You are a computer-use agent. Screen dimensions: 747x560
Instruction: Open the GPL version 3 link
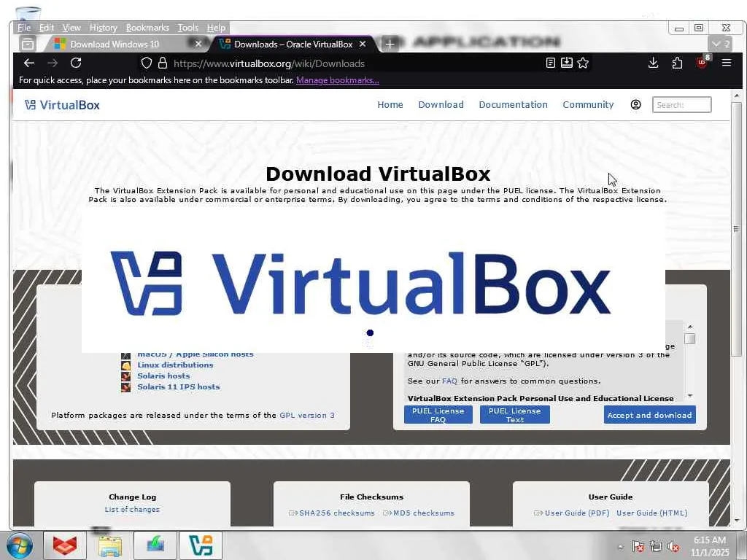coord(307,415)
